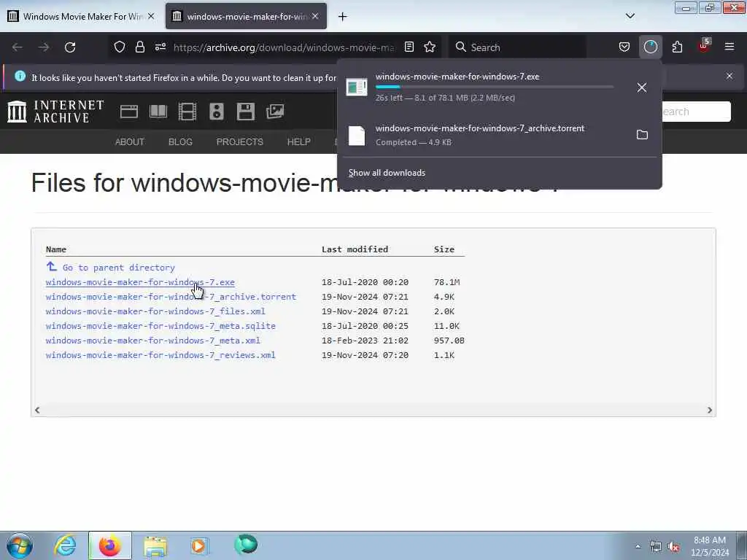Select the windows-movie-maker-for-win tab

point(246,17)
